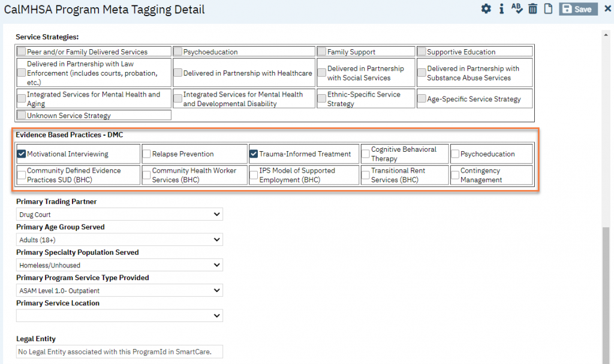Check Delivered in Partnership with Social Services
The width and height of the screenshot is (614, 364).
click(322, 73)
